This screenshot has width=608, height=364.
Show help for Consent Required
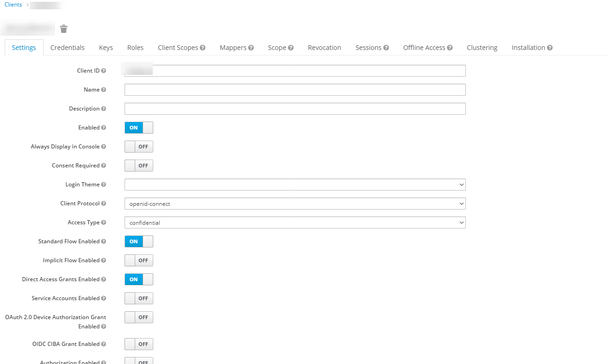click(x=104, y=166)
